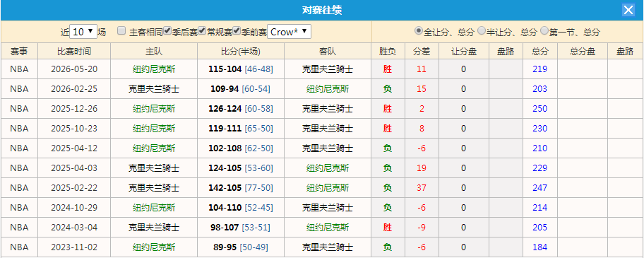Click the date 2025-04-03
Viewport: 644px width, 258px height.
(x=74, y=168)
